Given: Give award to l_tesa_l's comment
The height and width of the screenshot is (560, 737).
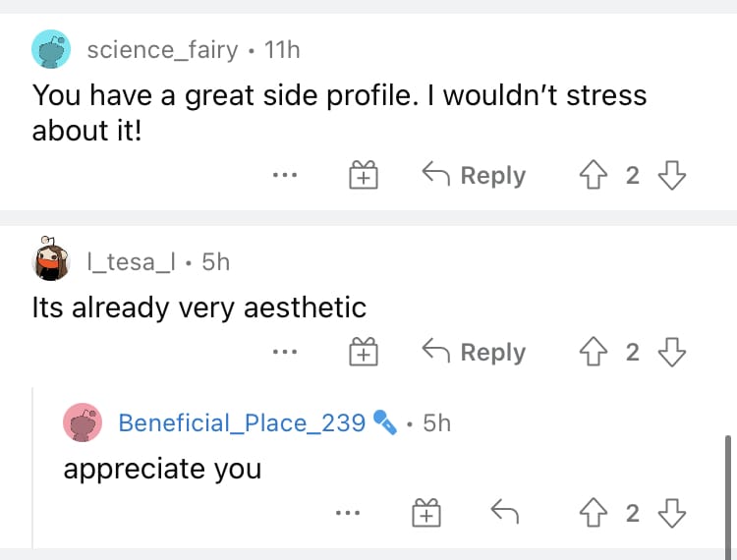Looking at the screenshot, I should pyautogui.click(x=364, y=352).
